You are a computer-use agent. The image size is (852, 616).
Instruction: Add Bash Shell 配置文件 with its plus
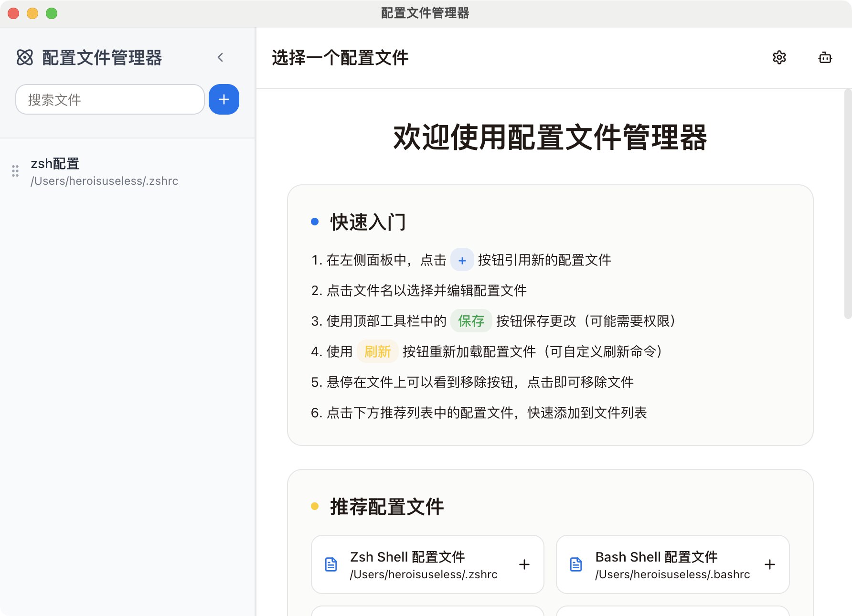coord(769,564)
